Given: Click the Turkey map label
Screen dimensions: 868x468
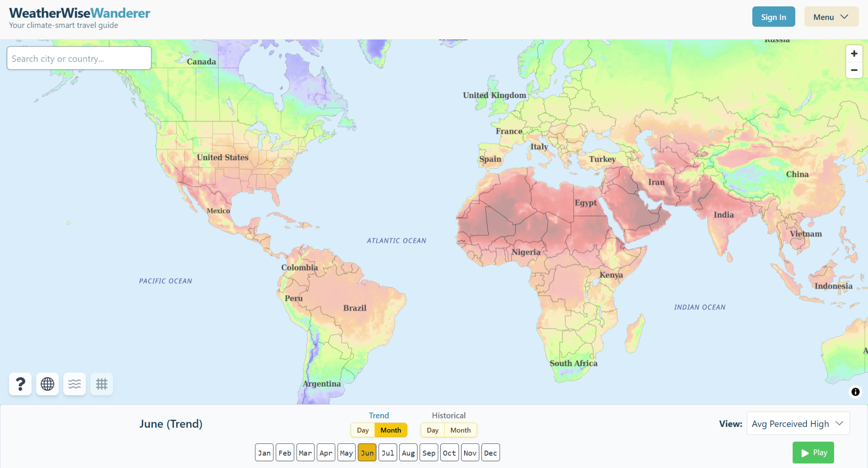Looking at the screenshot, I should [x=602, y=159].
